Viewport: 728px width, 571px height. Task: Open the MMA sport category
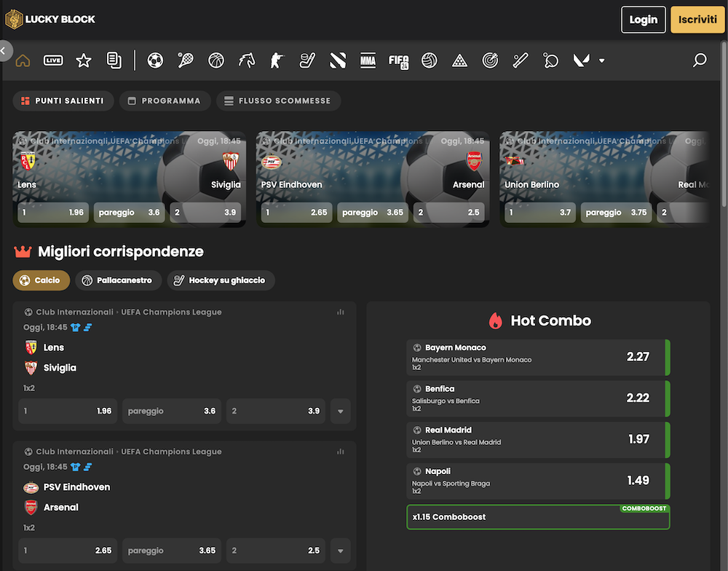(x=368, y=60)
